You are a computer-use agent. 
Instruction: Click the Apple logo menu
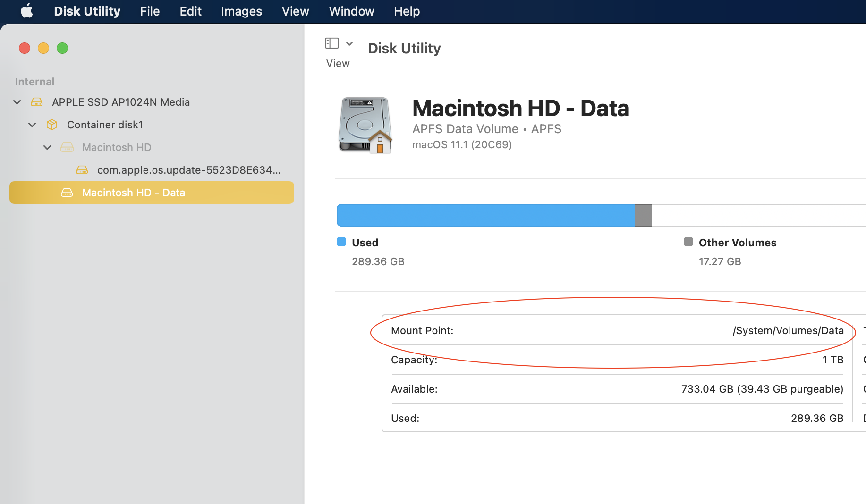[27, 11]
